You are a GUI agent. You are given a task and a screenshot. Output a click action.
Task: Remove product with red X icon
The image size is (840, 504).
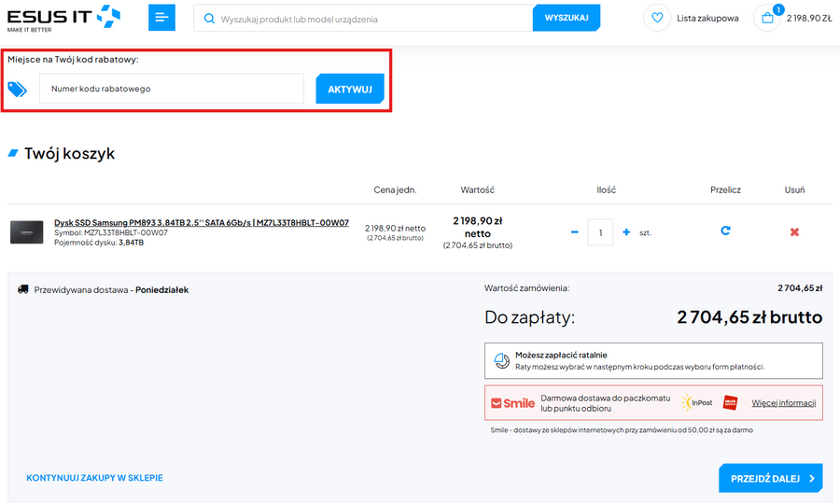click(794, 231)
